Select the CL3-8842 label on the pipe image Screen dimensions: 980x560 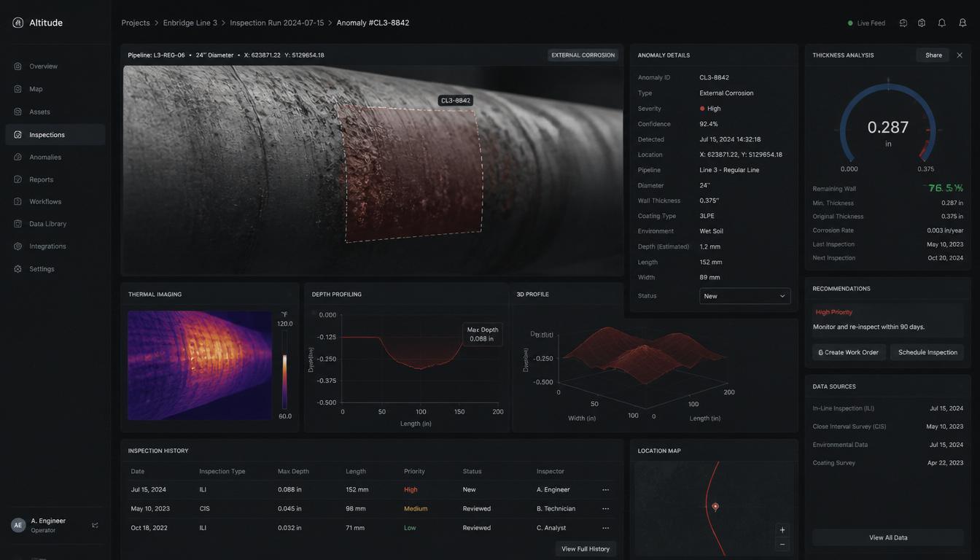click(x=456, y=101)
